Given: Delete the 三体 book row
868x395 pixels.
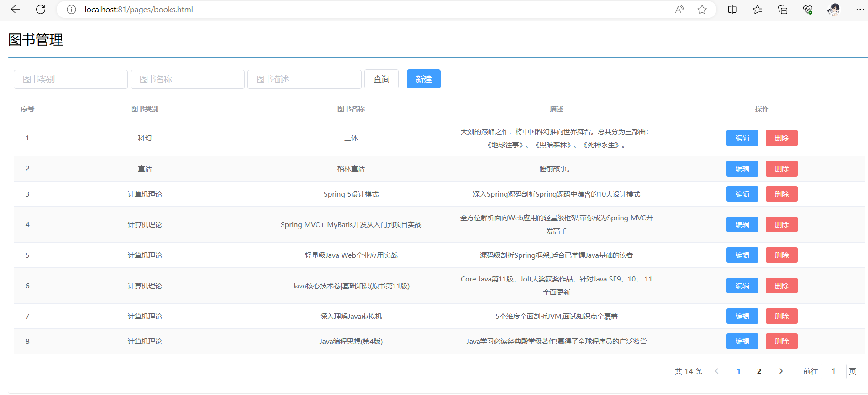Looking at the screenshot, I should click(x=782, y=138).
